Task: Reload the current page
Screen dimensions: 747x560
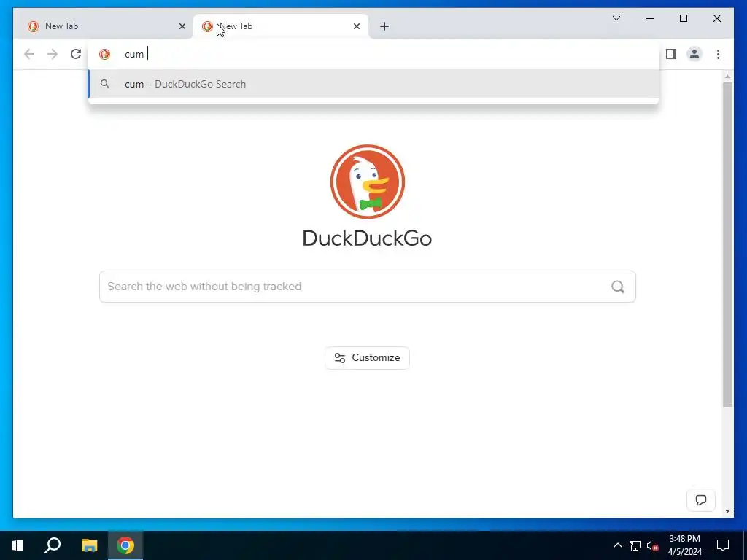Action: [76, 54]
